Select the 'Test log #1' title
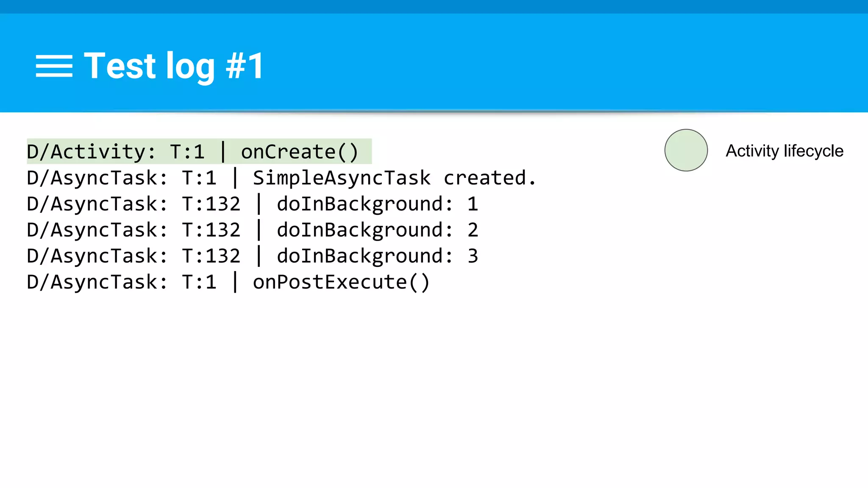 (x=174, y=66)
